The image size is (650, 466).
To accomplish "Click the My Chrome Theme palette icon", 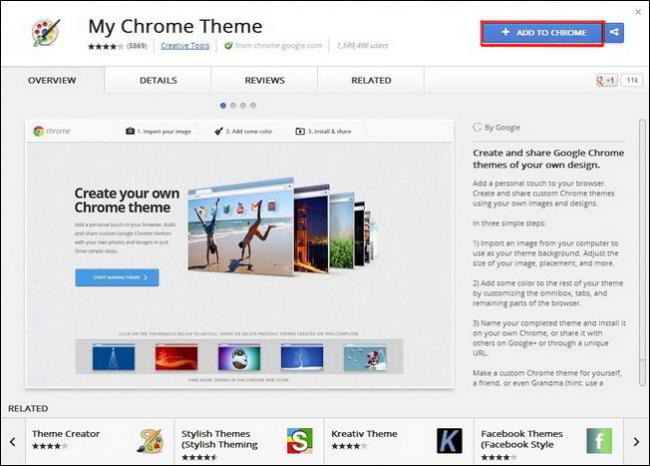I will tap(46, 32).
